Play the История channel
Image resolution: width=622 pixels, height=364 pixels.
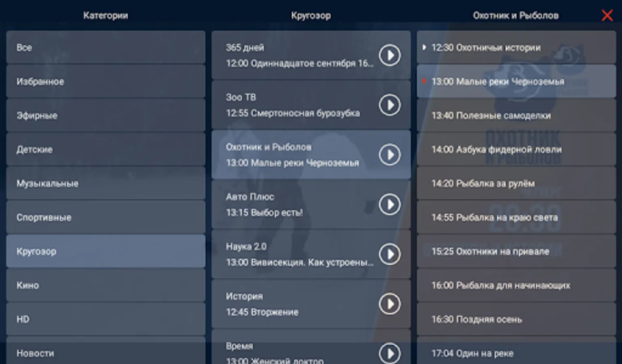coord(390,304)
